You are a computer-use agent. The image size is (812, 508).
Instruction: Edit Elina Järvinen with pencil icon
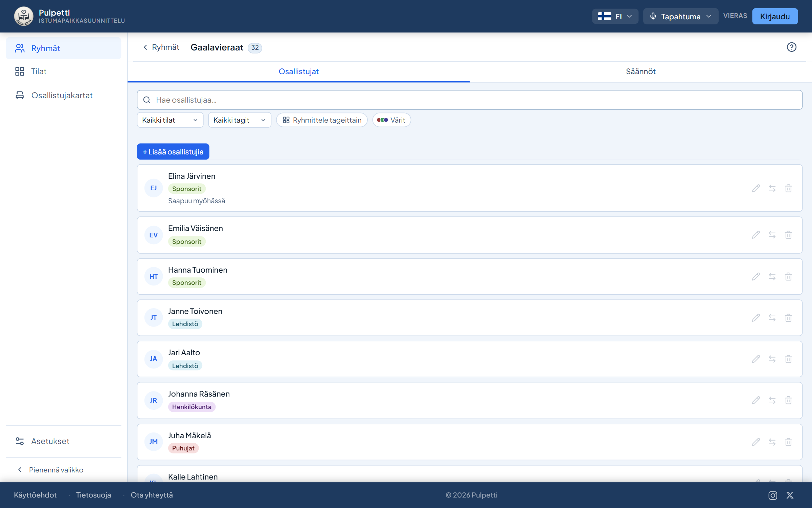pyautogui.click(x=756, y=188)
